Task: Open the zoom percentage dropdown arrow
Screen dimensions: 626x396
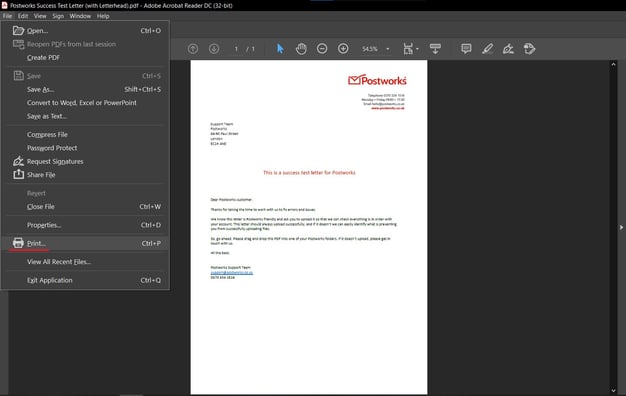Action: pyautogui.click(x=387, y=49)
